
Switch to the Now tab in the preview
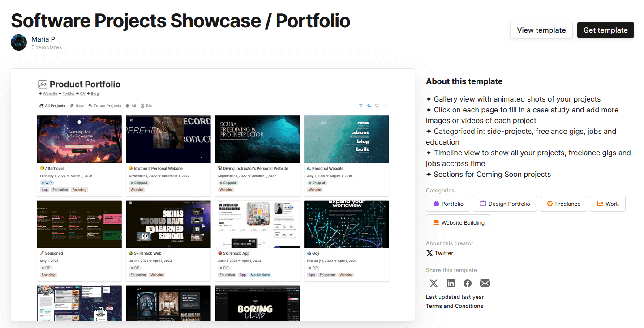pos(77,106)
